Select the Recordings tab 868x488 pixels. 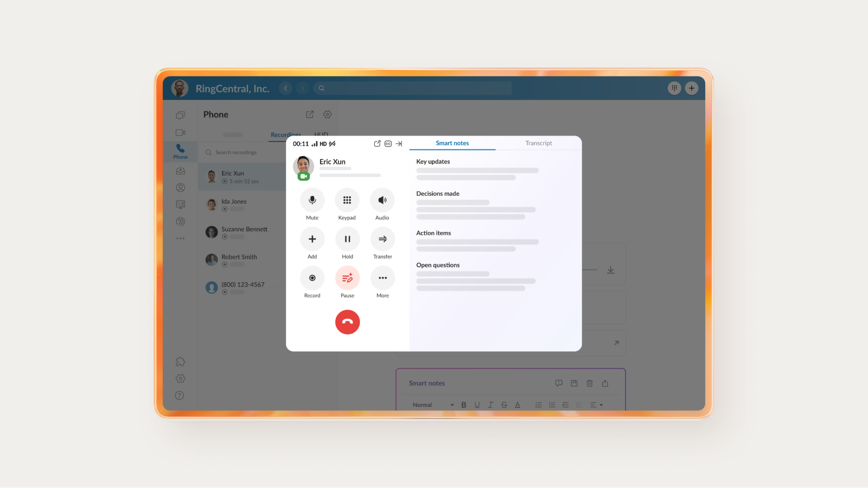pos(285,134)
